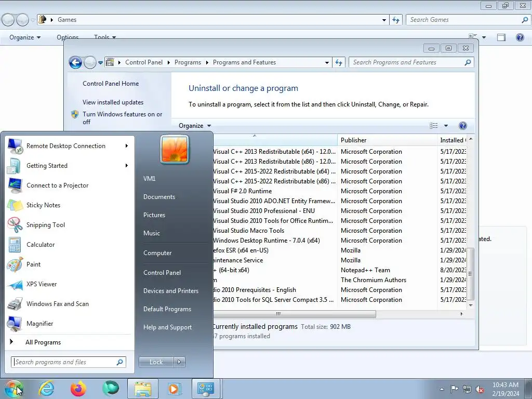532x399 pixels.
Task: Open Documents from Start menu
Action: tap(159, 197)
